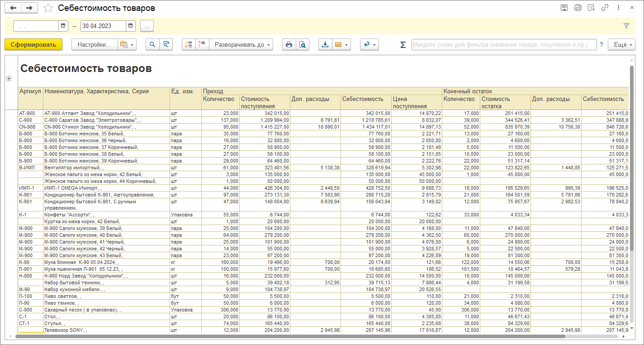The image size is (644, 345).
Task: Open period selection with the ellipsis button
Action: [147, 26]
